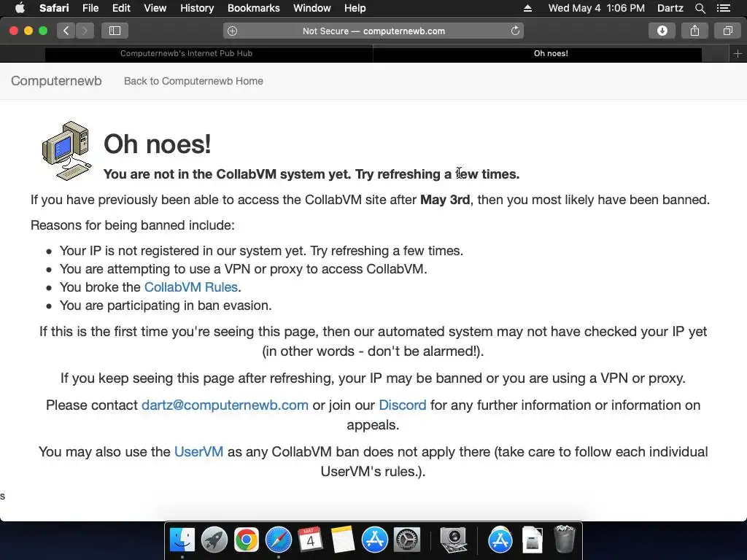The height and width of the screenshot is (560, 747).
Task: Click the date and time in menu bar
Action: (x=597, y=8)
